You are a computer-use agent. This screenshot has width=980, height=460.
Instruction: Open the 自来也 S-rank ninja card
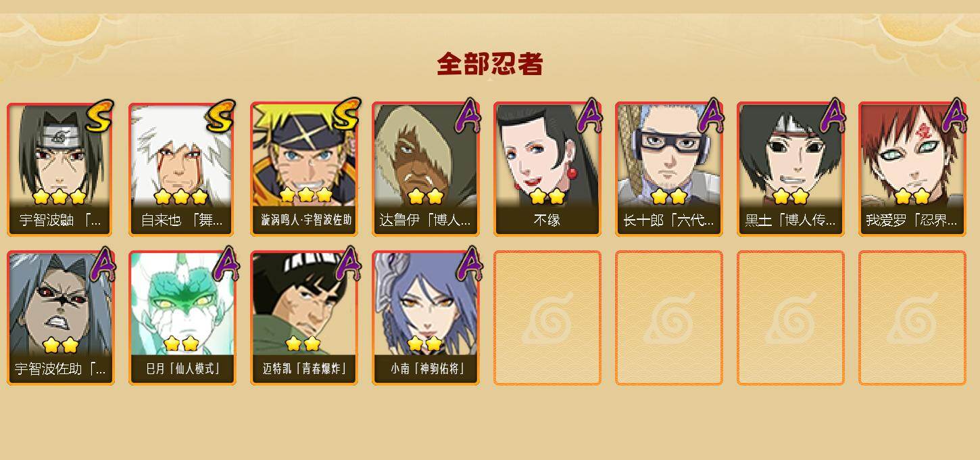182,169
